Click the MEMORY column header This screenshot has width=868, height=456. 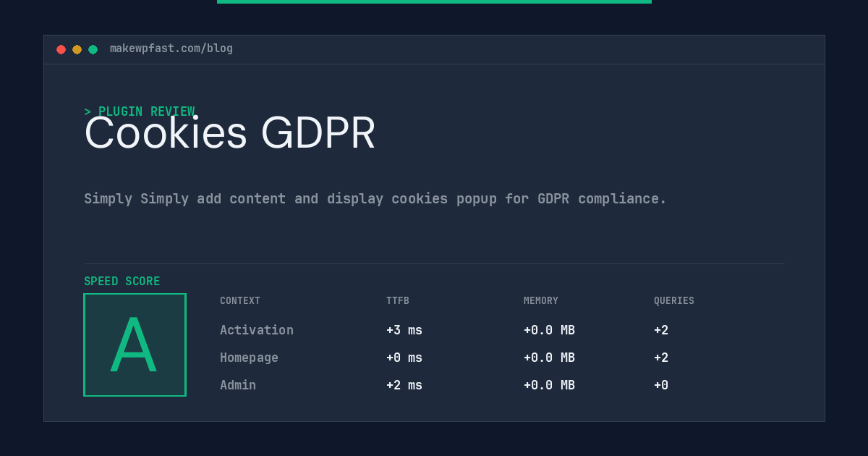pyautogui.click(x=541, y=301)
